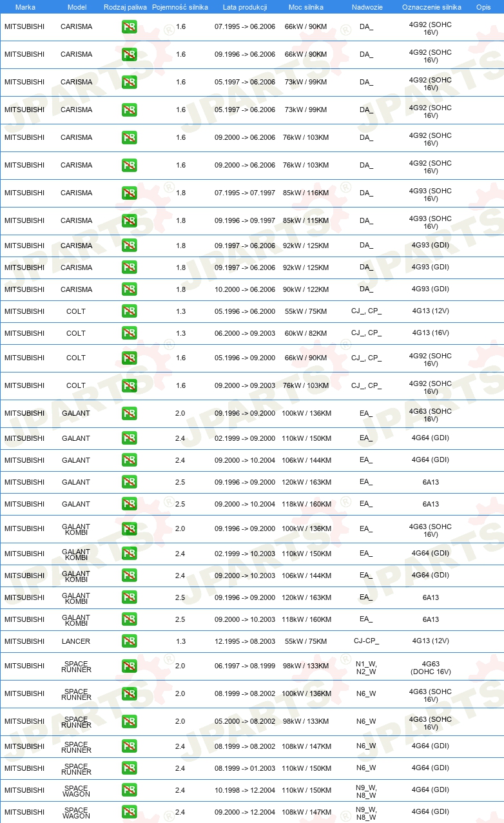Click fuel icon in Colt 66kW/90KM row

pos(129,358)
